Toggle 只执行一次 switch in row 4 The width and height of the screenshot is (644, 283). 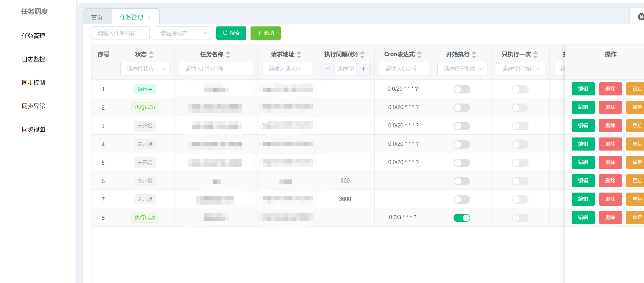point(520,144)
